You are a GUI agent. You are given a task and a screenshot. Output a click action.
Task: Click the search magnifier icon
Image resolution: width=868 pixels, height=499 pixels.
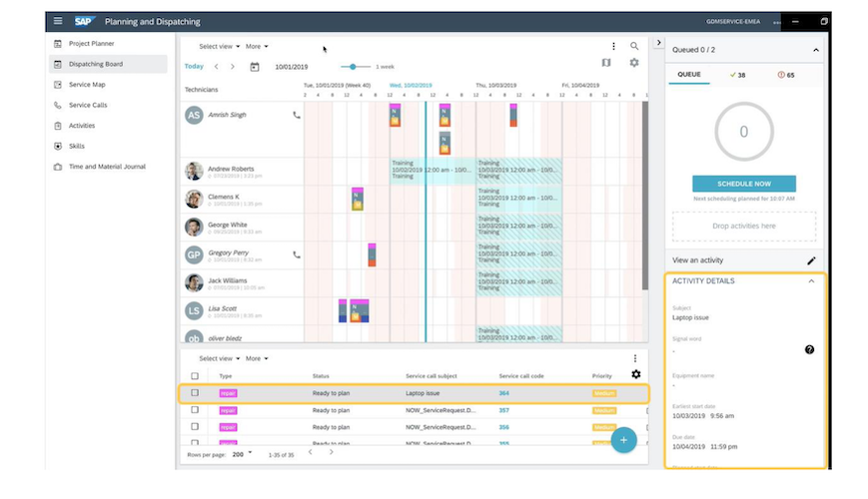tap(634, 46)
